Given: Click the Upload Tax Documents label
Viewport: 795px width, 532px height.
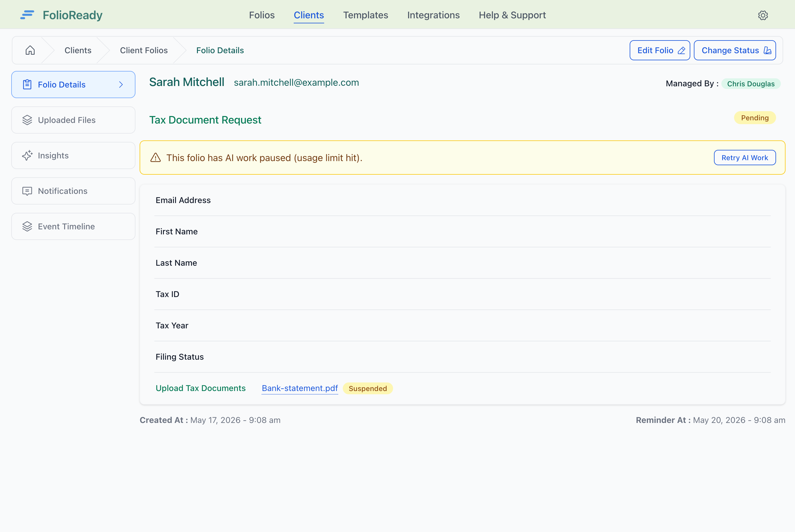Looking at the screenshot, I should pos(200,388).
